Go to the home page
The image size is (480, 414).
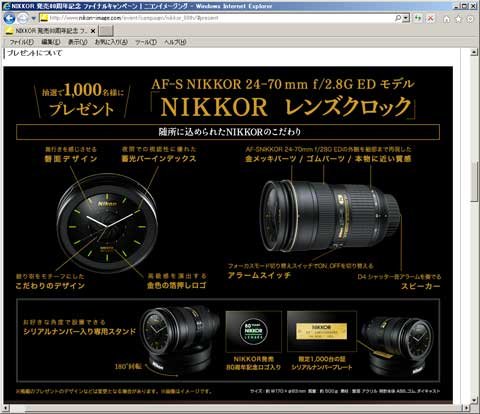click(446, 19)
